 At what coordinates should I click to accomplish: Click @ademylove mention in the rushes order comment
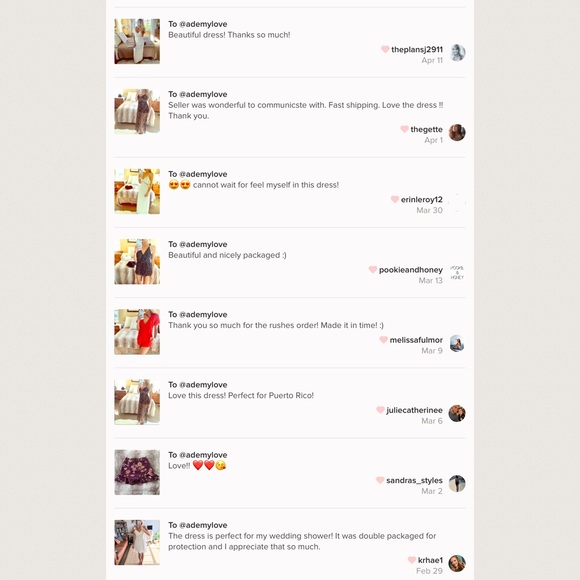click(x=203, y=314)
